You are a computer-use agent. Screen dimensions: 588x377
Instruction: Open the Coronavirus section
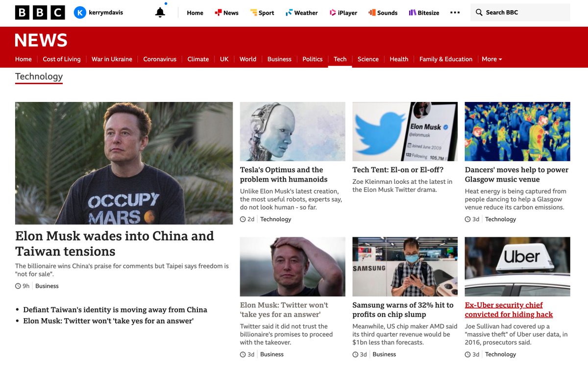tap(160, 59)
